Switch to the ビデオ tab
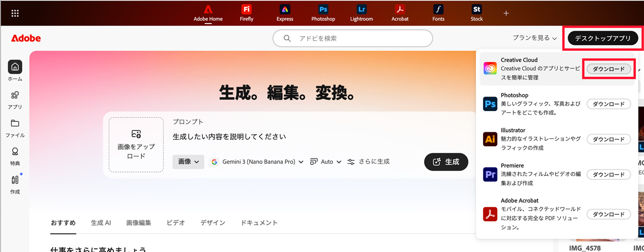 (176, 223)
